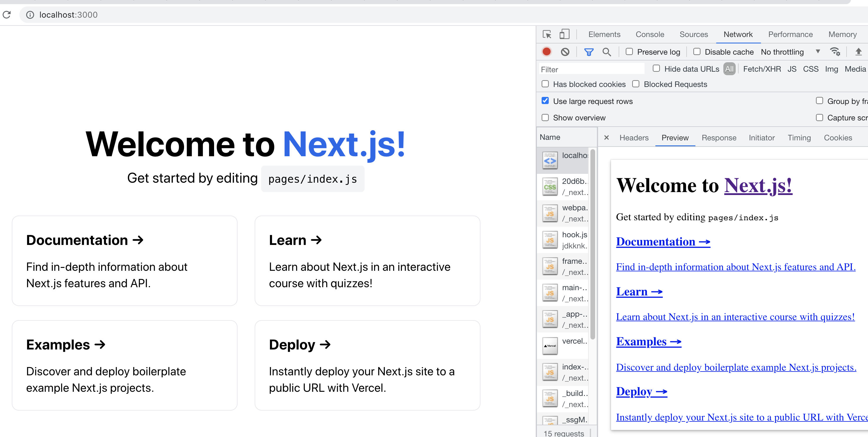Select the inspect element cursor icon
This screenshot has width=868, height=437.
pos(547,34)
